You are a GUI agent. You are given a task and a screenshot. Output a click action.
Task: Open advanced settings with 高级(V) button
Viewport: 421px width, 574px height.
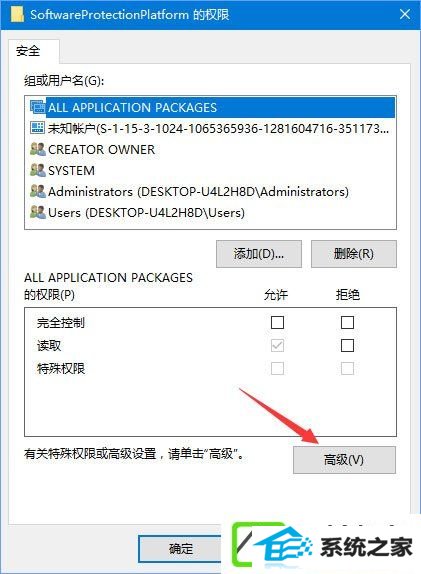click(344, 460)
